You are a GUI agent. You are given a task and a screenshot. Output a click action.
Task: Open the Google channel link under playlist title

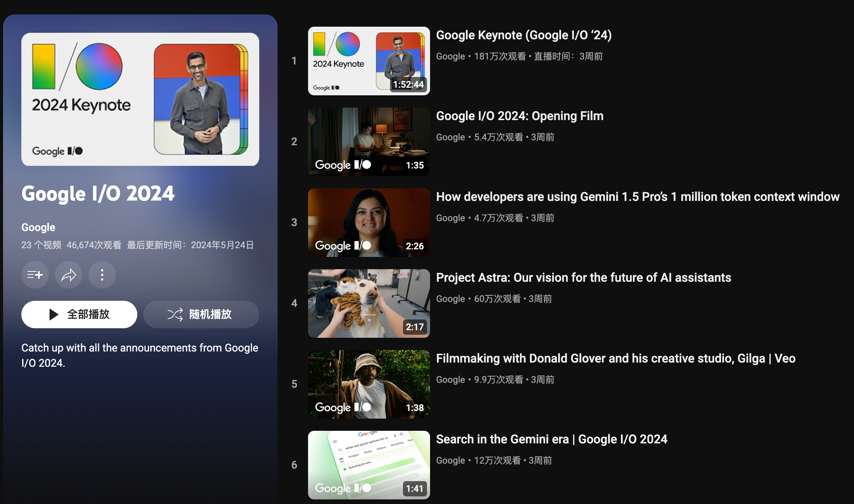tap(38, 227)
